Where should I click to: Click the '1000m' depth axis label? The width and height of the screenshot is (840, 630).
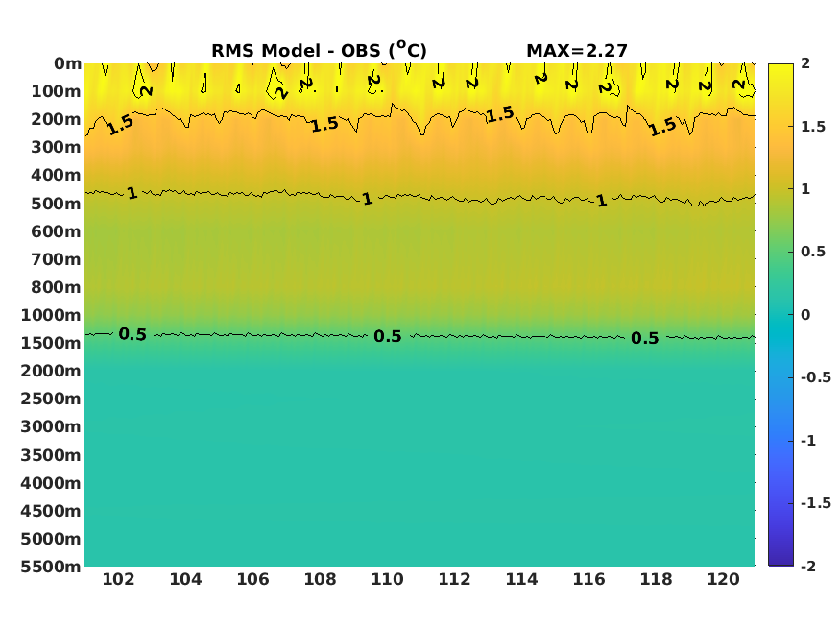click(x=51, y=316)
